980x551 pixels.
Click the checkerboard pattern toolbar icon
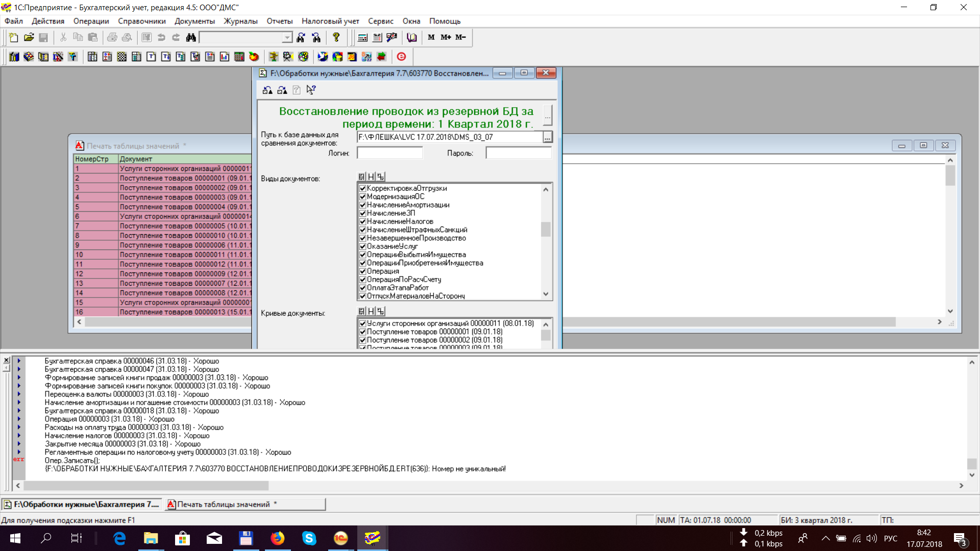coord(121,57)
